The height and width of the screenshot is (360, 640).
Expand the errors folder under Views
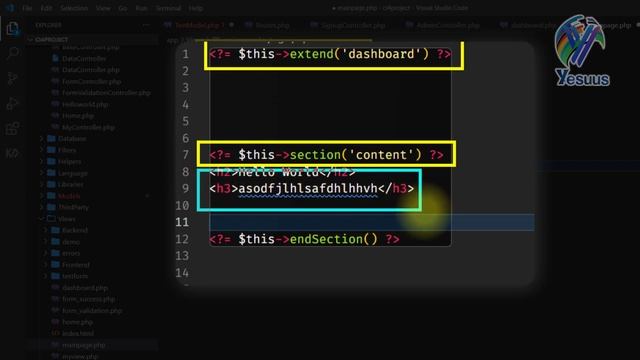point(71,253)
